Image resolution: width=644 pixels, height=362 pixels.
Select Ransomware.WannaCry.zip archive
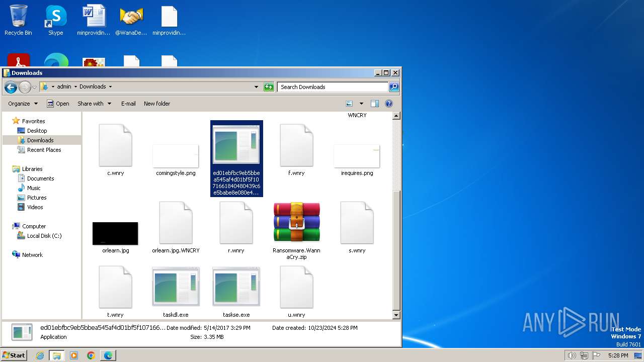(296, 231)
